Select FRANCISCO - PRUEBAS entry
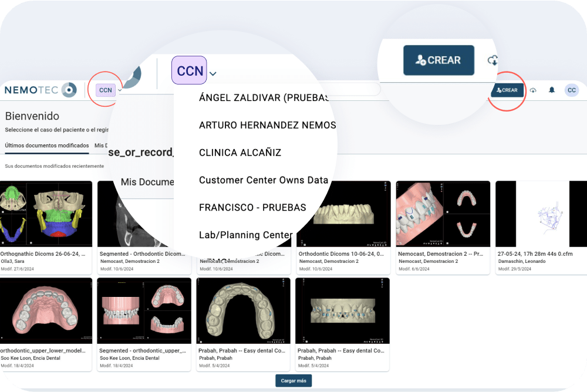The width and height of the screenshot is (587, 392). pyautogui.click(x=252, y=207)
